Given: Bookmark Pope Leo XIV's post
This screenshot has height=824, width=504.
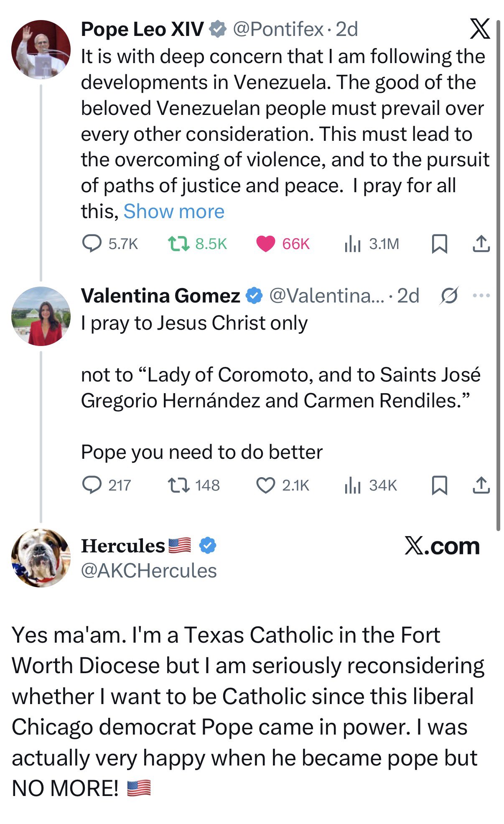Looking at the screenshot, I should pos(439,244).
